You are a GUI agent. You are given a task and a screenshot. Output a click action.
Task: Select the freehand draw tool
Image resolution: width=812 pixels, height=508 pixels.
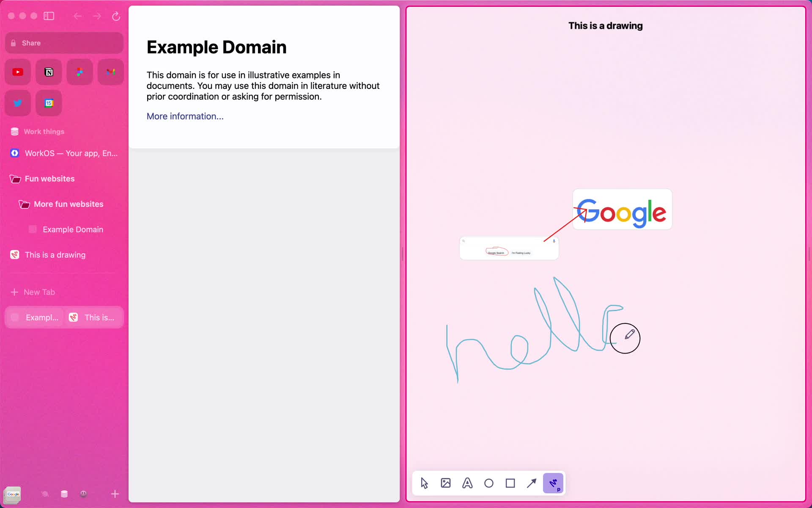point(553,483)
